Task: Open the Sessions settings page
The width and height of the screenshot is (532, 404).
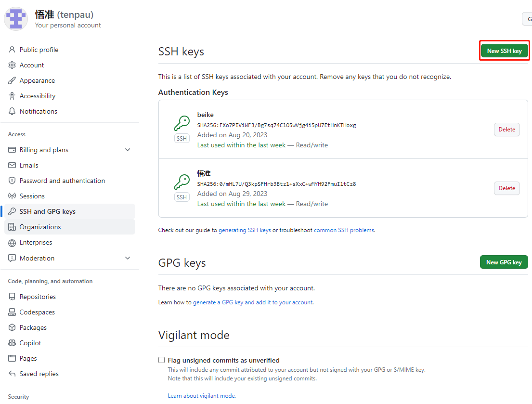Action: coord(32,196)
